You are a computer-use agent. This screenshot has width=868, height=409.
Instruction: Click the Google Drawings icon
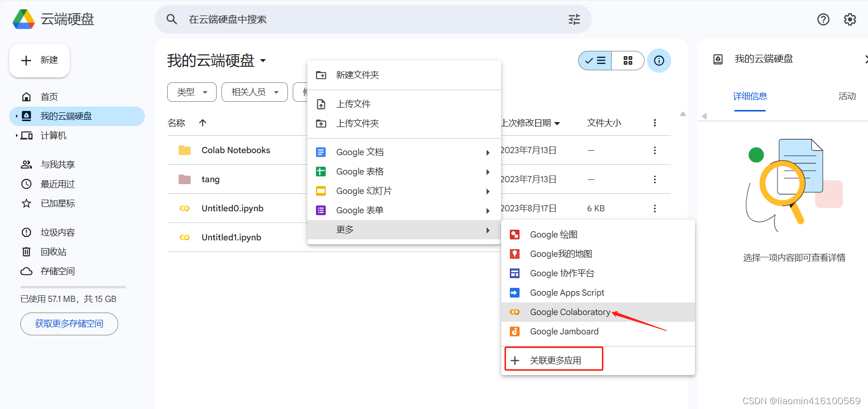click(515, 235)
